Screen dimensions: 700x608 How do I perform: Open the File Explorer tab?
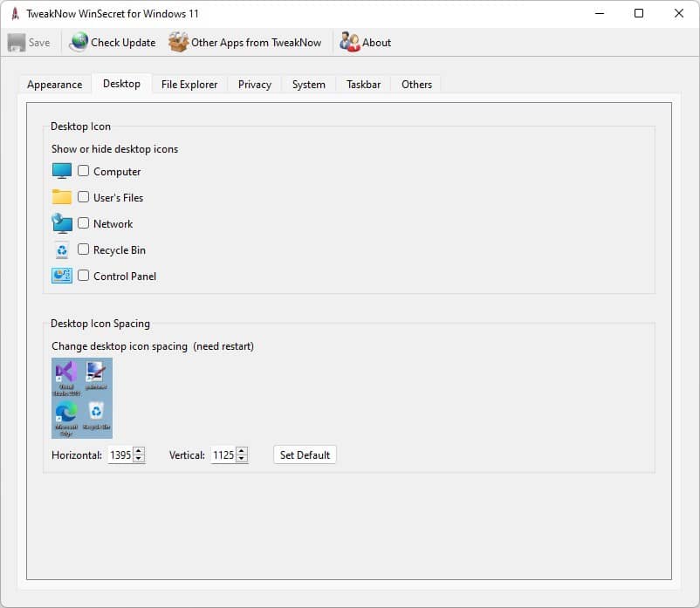(189, 85)
